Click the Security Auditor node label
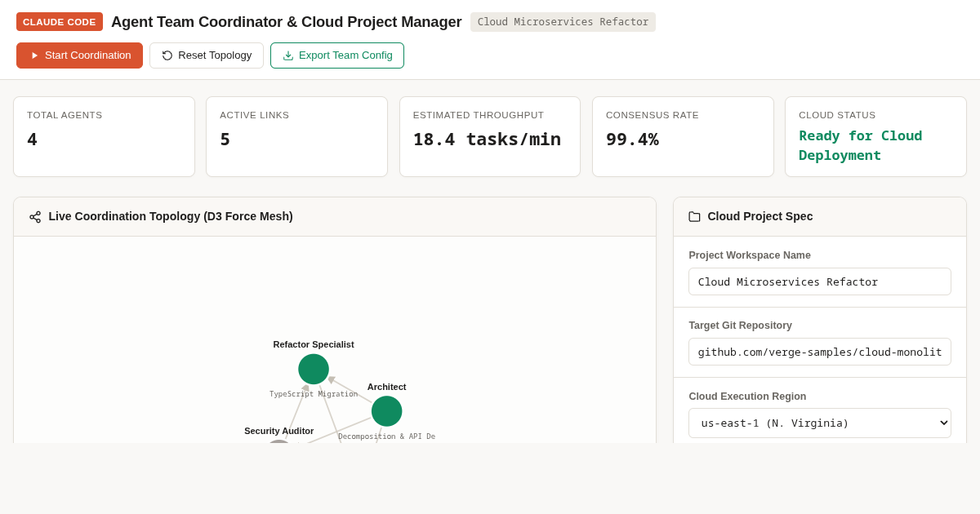This screenshot has width=980, height=514. click(278, 431)
